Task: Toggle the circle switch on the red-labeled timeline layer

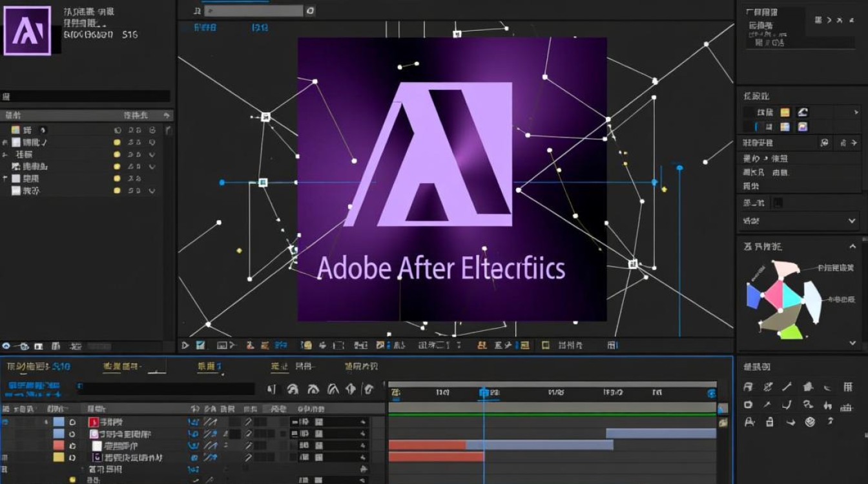Action: point(72,446)
